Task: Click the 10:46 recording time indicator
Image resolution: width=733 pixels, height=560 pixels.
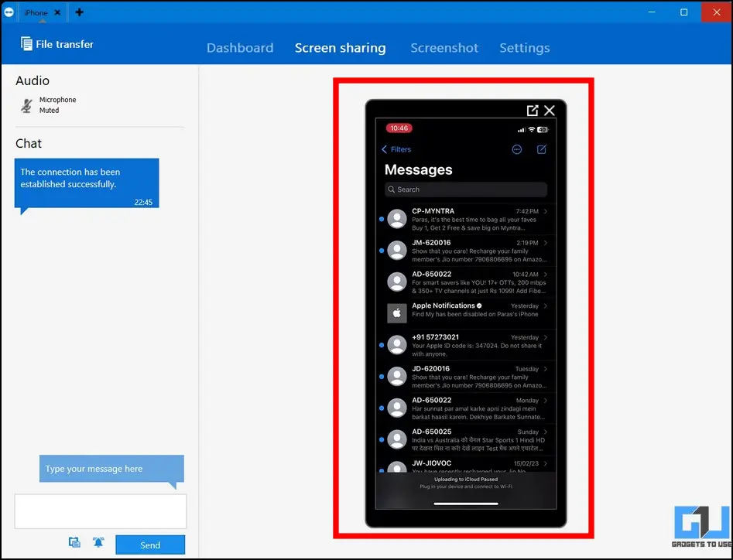Action: point(399,128)
